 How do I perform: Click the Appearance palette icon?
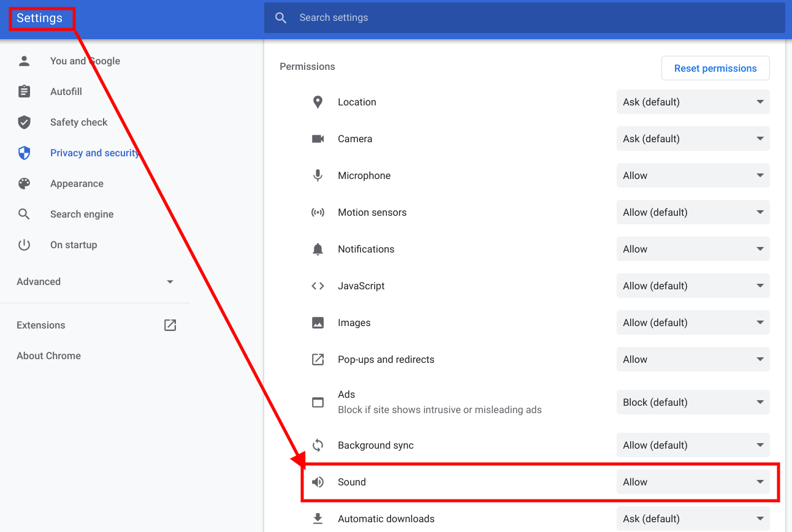[x=24, y=183]
